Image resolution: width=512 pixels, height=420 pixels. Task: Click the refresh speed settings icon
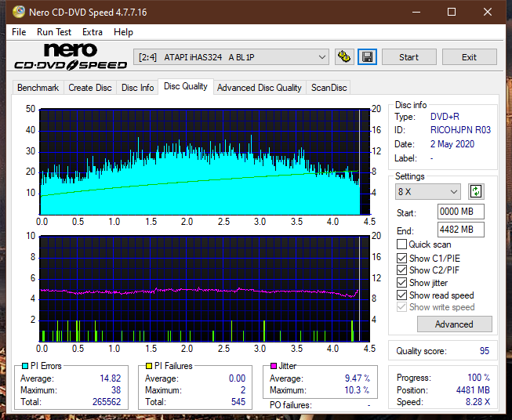pyautogui.click(x=476, y=191)
